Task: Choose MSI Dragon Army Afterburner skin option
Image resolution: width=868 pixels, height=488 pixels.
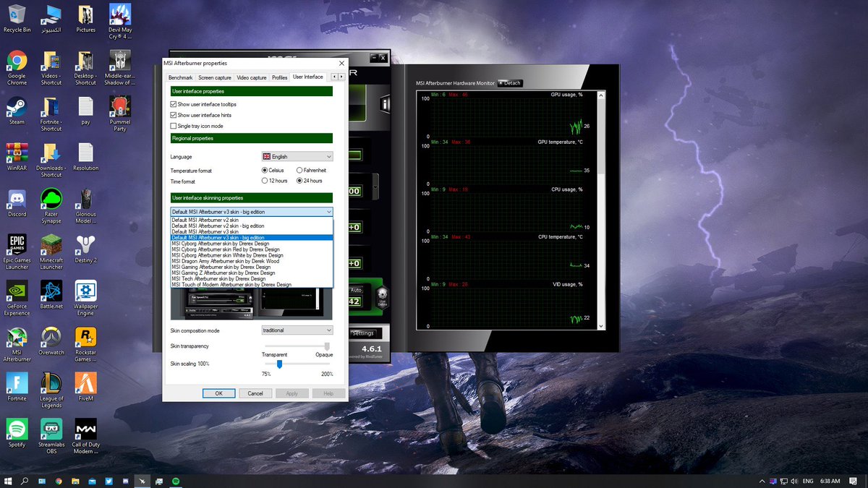Action: click(x=252, y=261)
